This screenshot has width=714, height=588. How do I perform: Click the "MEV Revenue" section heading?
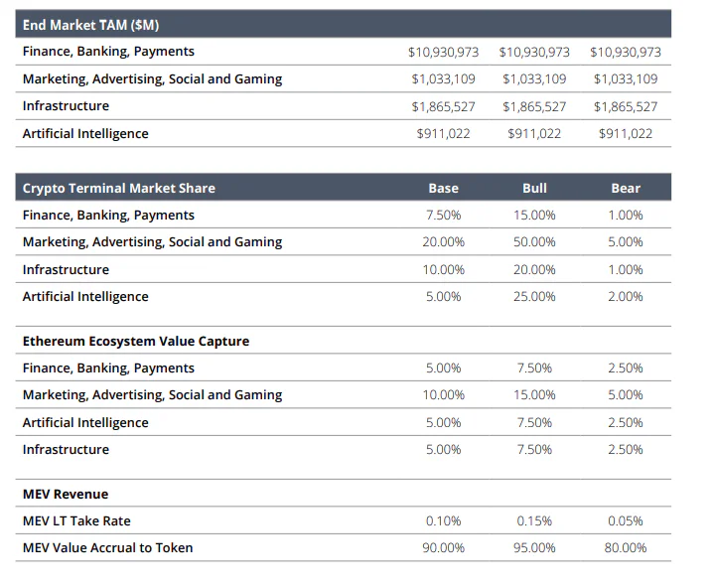coord(66,494)
